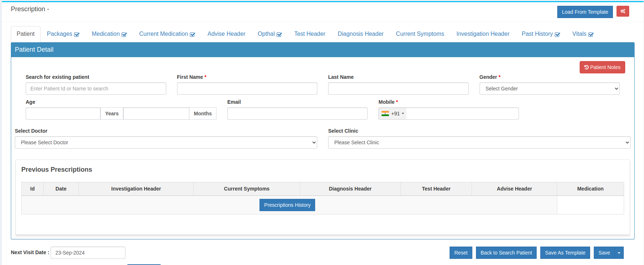
Task: Expand the Save button dropdown arrow
Action: pos(619,253)
